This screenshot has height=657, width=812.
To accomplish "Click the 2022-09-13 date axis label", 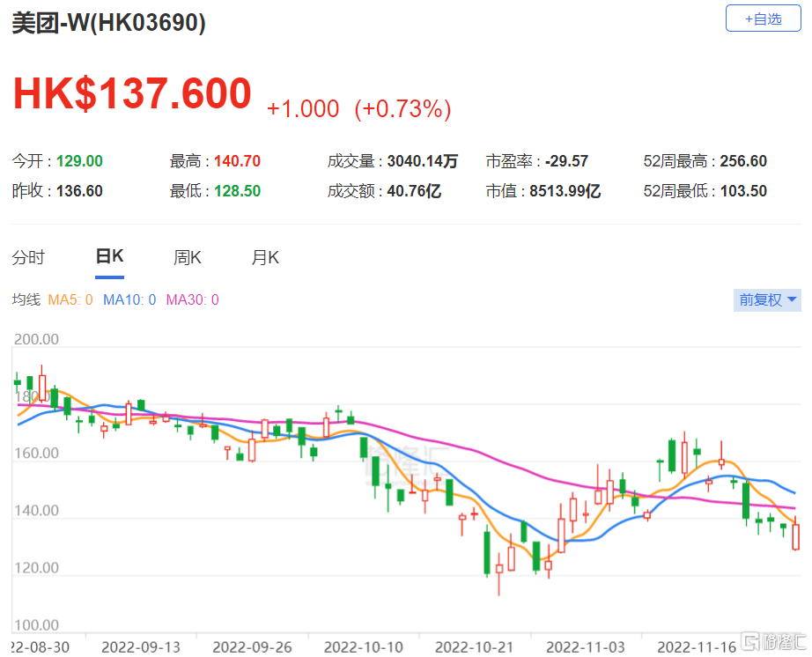I will point(141,647).
